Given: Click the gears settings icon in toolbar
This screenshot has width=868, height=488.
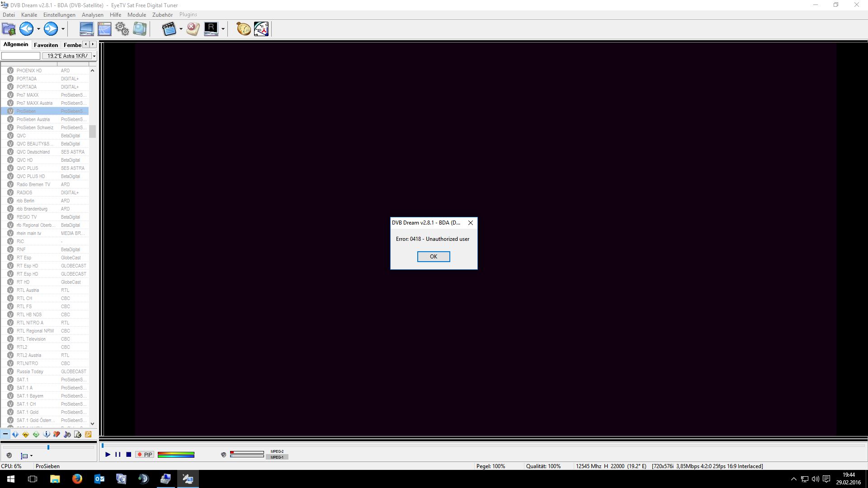Looking at the screenshot, I should [122, 29].
